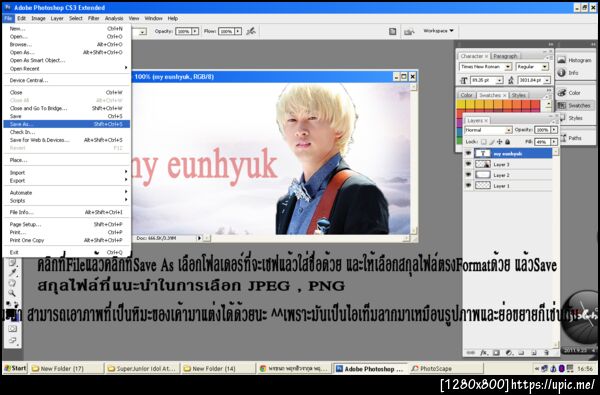Open the layer Opacity slider arrow

554,130
